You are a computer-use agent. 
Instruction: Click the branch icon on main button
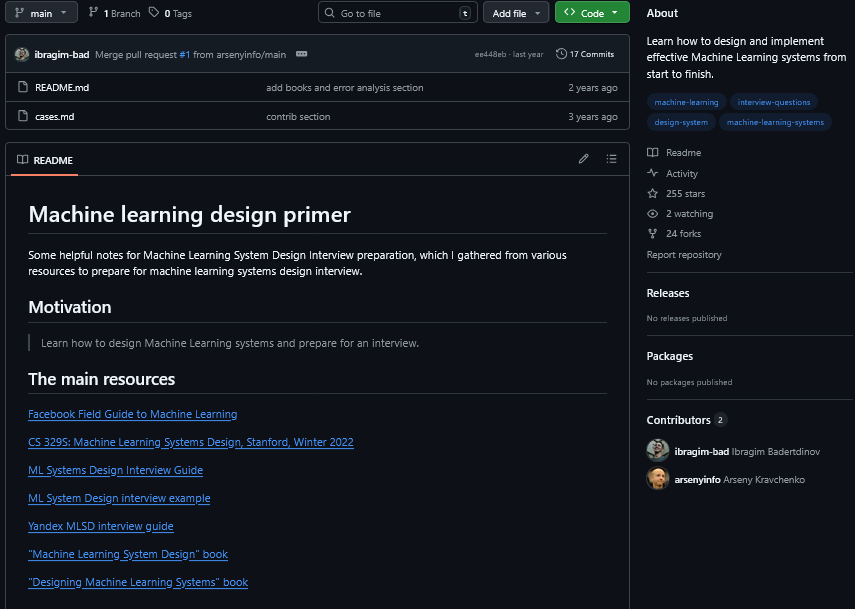pyautogui.click(x=19, y=13)
